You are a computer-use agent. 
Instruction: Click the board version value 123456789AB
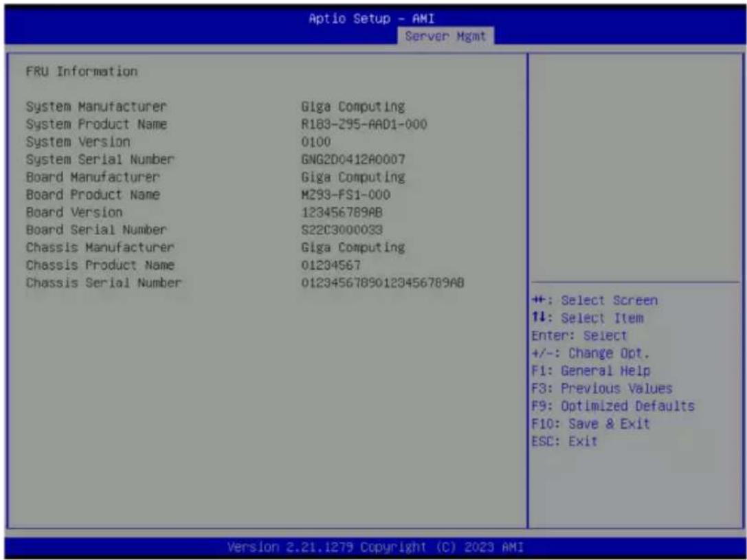(x=342, y=212)
